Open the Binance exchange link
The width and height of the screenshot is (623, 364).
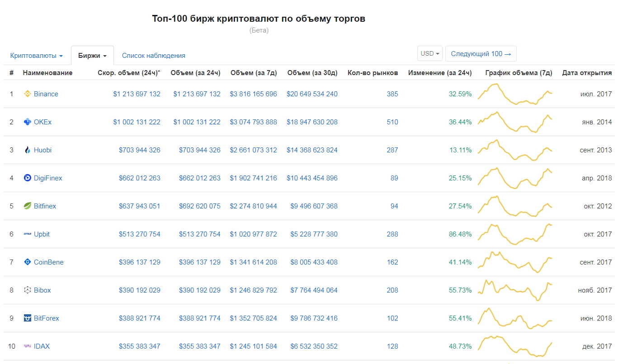coord(46,94)
